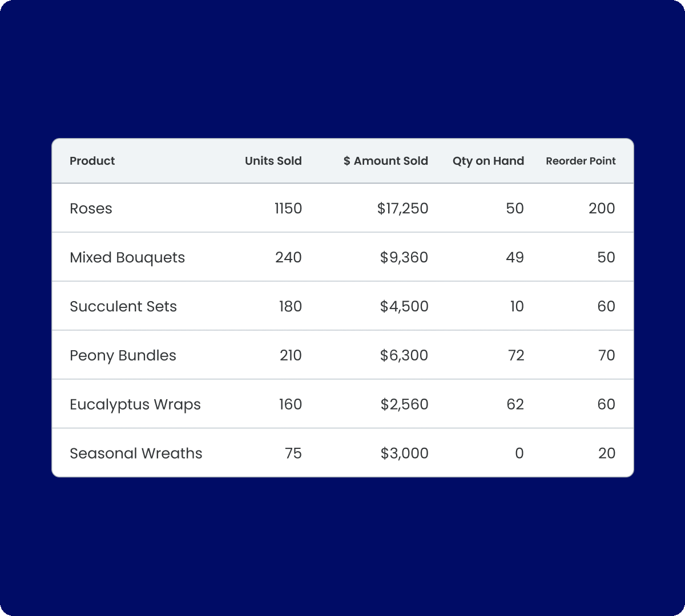Image resolution: width=685 pixels, height=616 pixels.
Task: Select the Mixed Bouquets product name
Action: tap(127, 257)
